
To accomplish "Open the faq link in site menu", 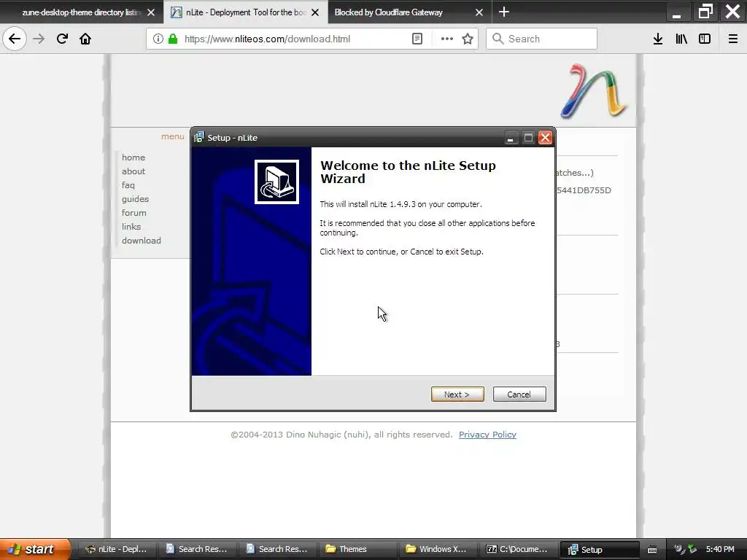I will point(128,185).
